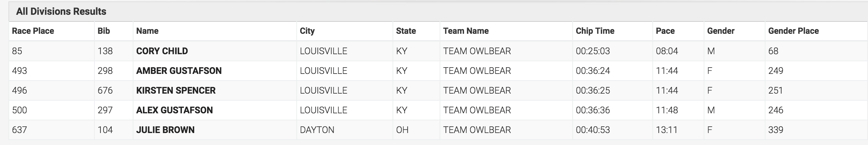Sort by Gender Place header
Viewport: 868px width, 145px height.
pyautogui.click(x=793, y=31)
